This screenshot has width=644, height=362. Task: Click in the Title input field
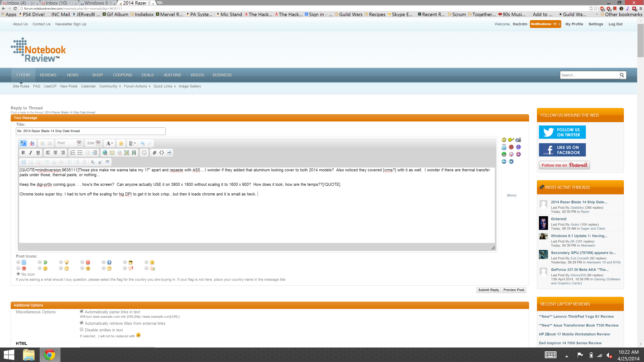pyautogui.click(x=91, y=131)
